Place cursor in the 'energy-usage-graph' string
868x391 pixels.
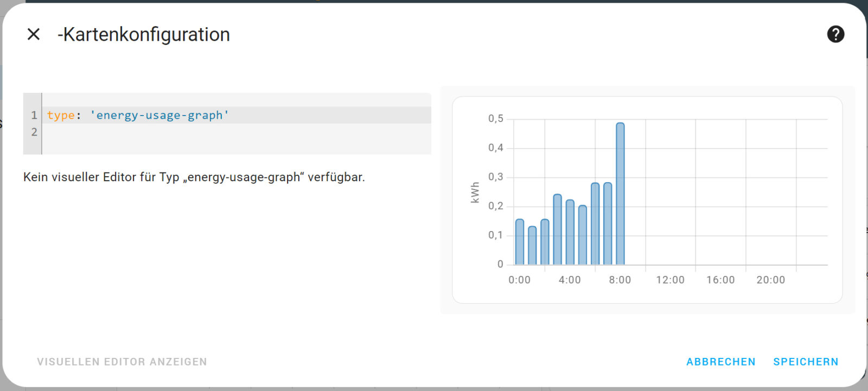click(x=159, y=116)
